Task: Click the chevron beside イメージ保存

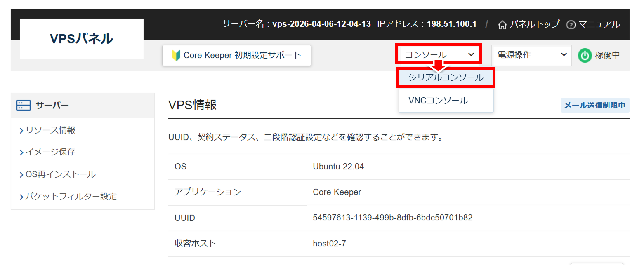Action: coord(21,152)
